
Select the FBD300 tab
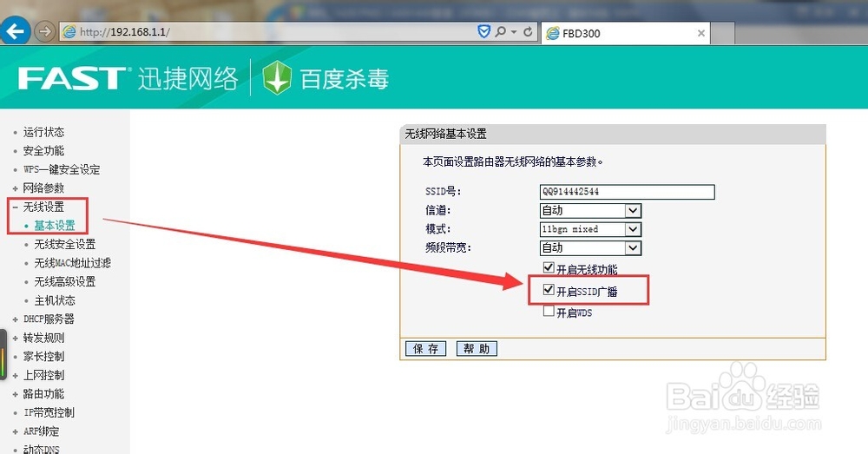coord(626,33)
